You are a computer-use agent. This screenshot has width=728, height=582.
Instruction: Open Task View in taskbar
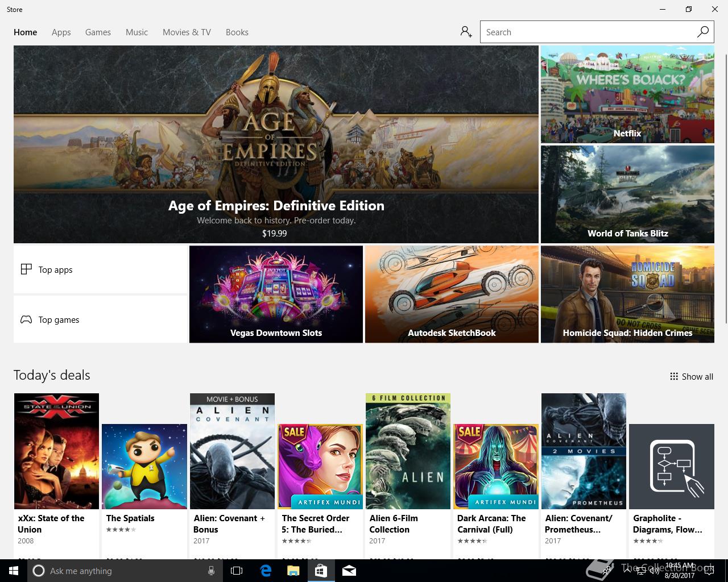(237, 571)
